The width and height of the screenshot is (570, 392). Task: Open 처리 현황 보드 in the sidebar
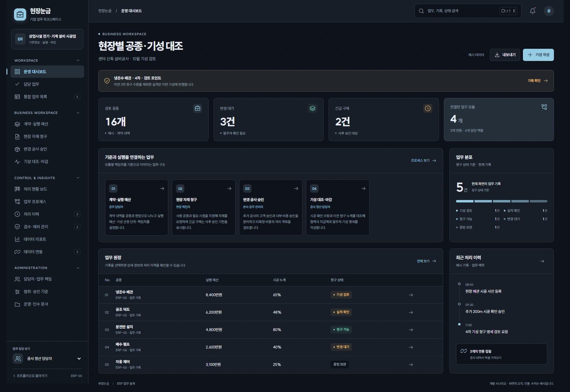tap(47, 189)
